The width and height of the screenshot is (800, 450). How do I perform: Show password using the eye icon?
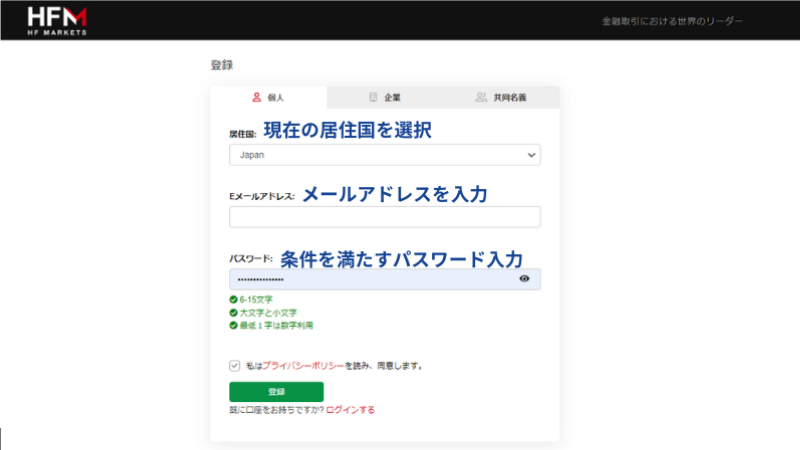point(525,280)
